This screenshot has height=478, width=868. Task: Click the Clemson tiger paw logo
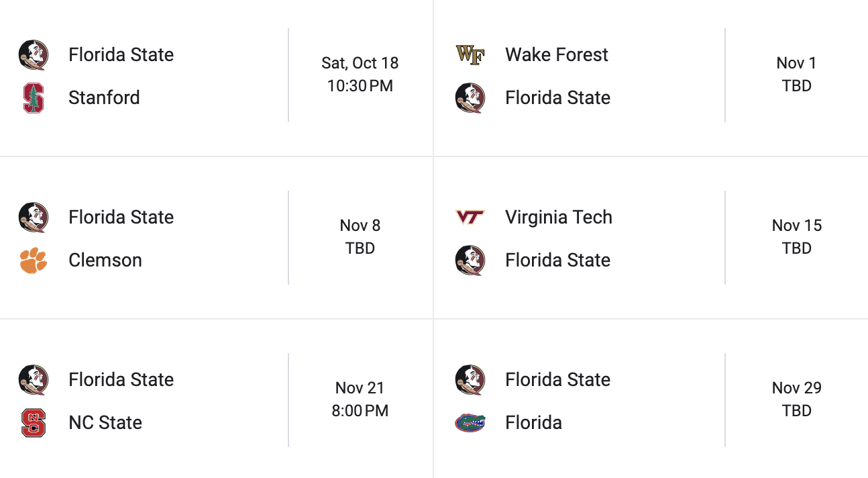click(33, 260)
